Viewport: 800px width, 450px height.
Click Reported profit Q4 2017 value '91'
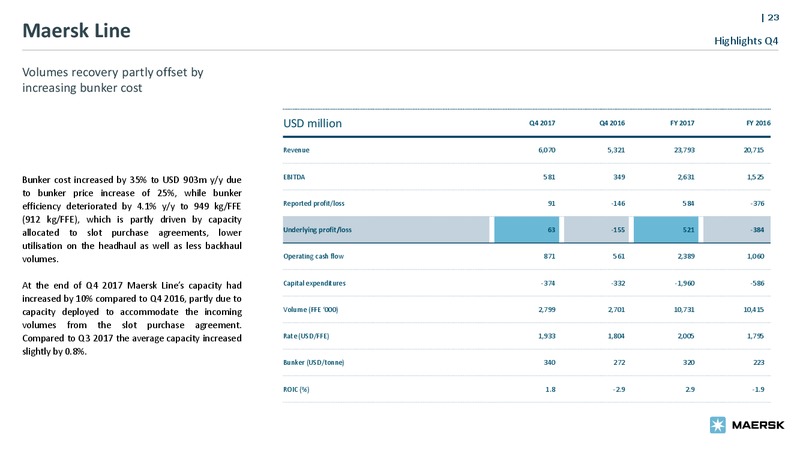(x=552, y=204)
